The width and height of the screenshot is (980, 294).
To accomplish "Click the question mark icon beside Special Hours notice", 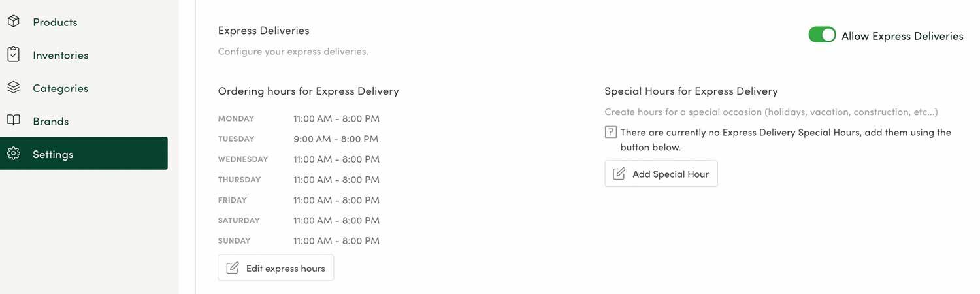I will click(610, 132).
